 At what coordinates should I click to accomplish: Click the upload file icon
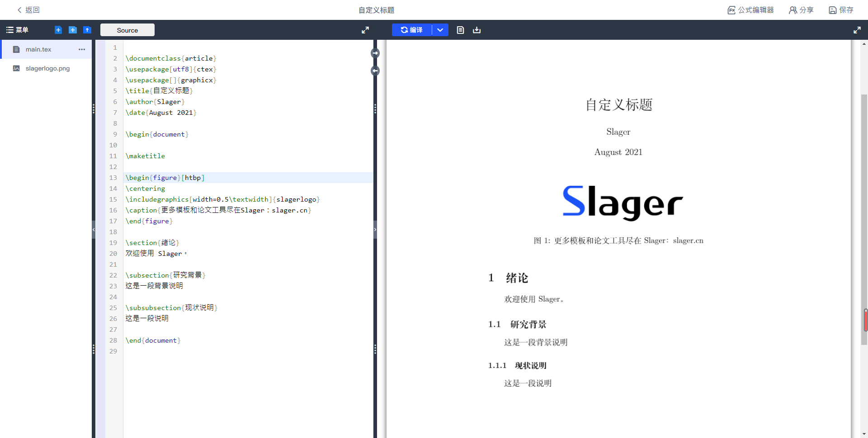click(87, 30)
